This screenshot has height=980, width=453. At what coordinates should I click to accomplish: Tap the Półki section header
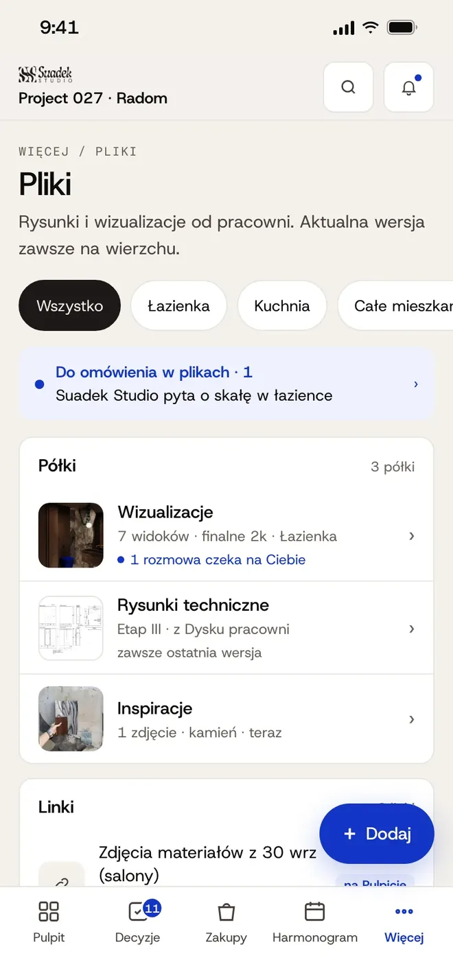(57, 466)
